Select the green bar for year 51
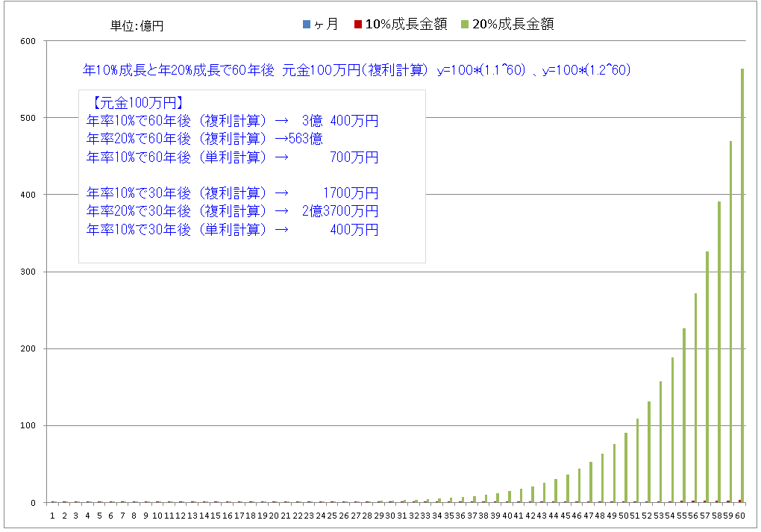The height and width of the screenshot is (532, 761). [x=638, y=460]
